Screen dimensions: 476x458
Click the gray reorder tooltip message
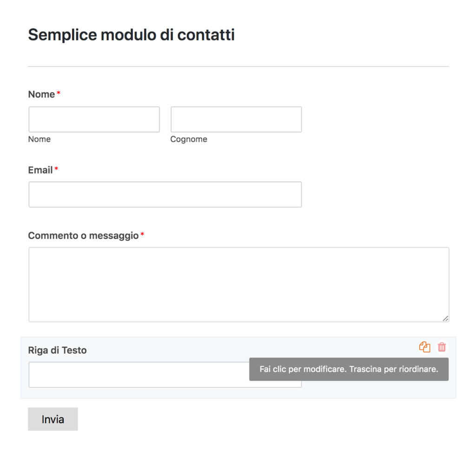coord(349,369)
